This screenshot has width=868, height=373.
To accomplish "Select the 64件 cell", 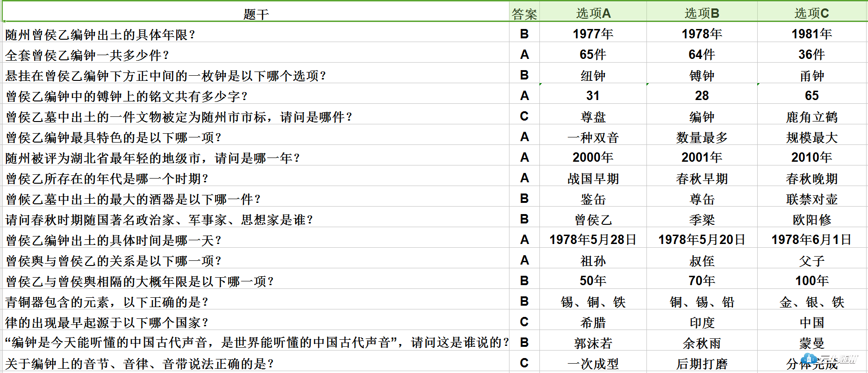I will [x=702, y=55].
